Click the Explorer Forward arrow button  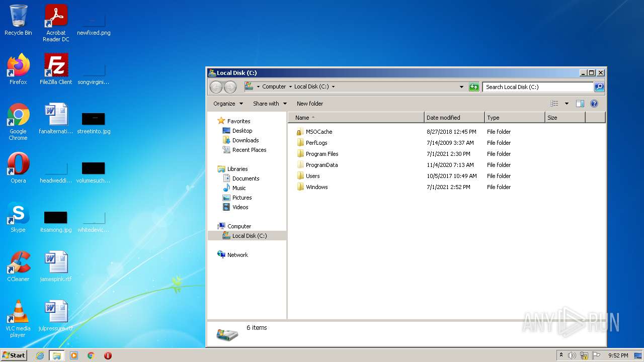pos(230,87)
